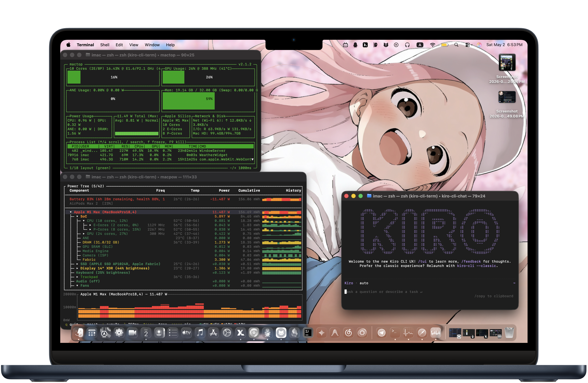
Task: Open the Edit menu
Action: pyautogui.click(x=119, y=45)
